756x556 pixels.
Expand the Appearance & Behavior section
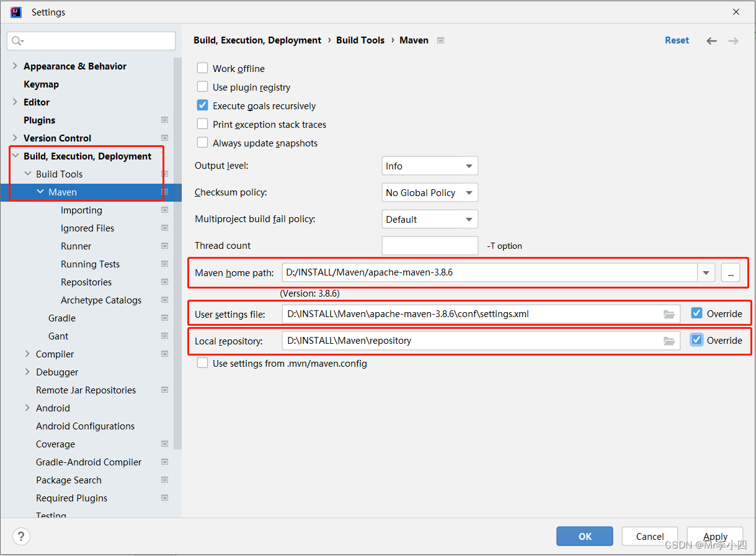pyautogui.click(x=16, y=66)
